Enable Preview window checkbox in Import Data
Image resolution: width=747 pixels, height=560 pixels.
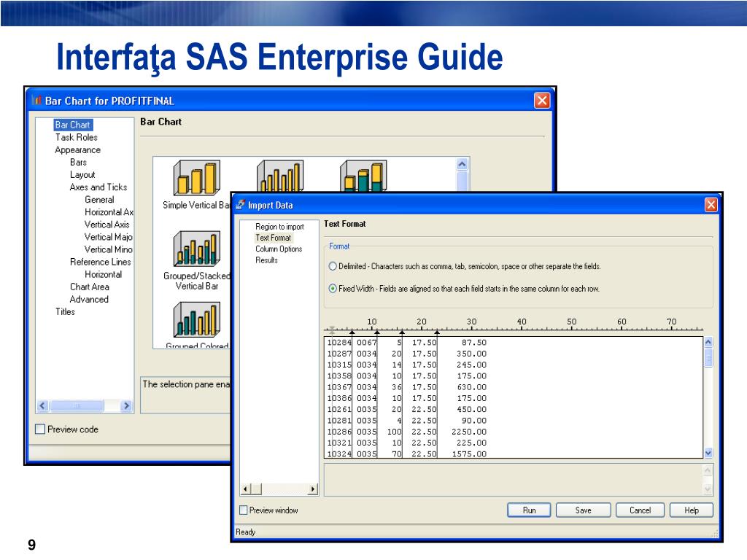point(244,510)
